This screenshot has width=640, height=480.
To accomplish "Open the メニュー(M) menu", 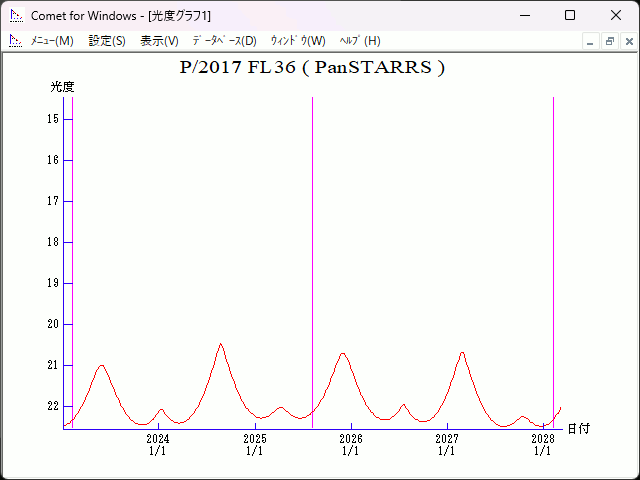I will click(52, 41).
